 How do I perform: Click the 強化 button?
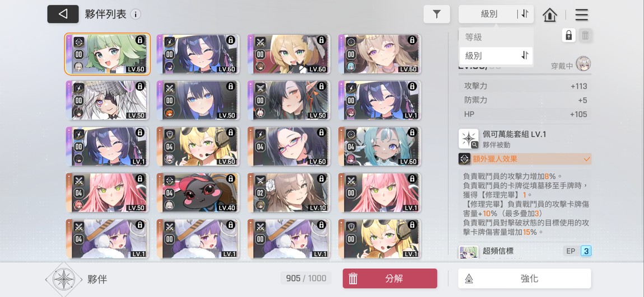525,279
